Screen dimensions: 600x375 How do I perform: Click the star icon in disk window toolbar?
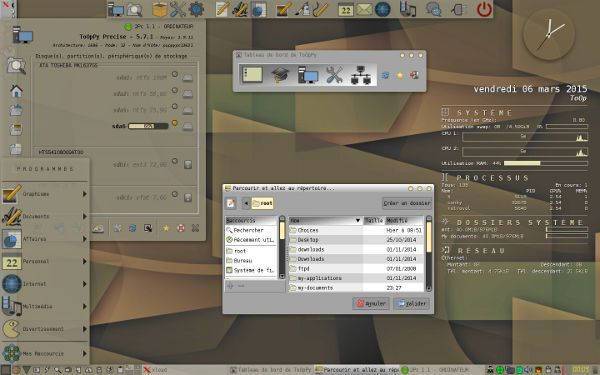tap(166, 228)
